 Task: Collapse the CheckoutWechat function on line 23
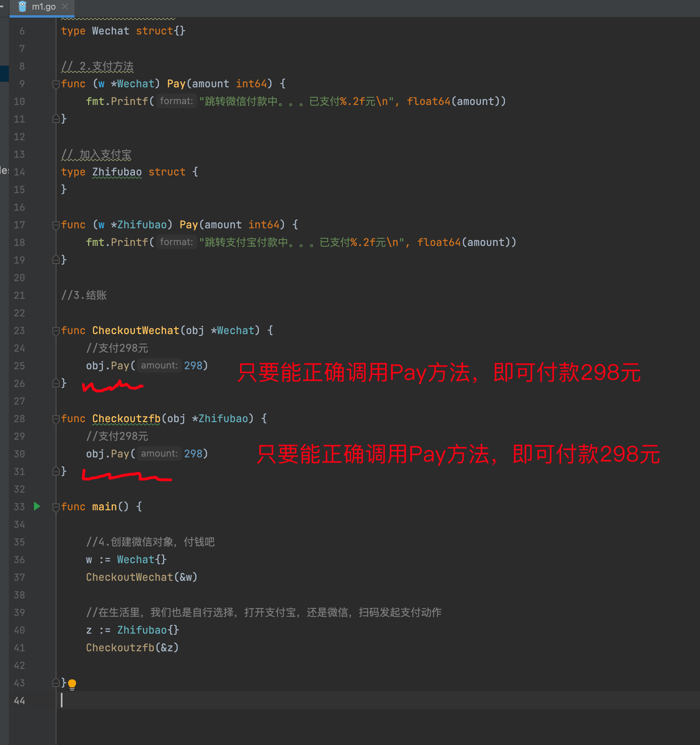coord(56,330)
